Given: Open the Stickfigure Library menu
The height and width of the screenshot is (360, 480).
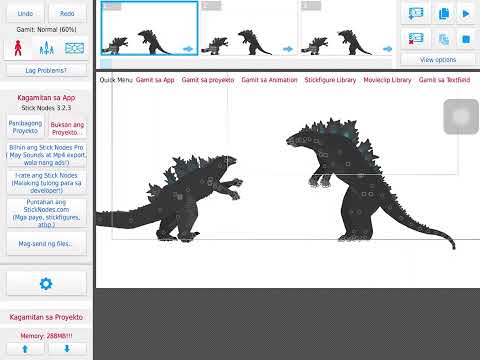Looking at the screenshot, I should coord(330,80).
